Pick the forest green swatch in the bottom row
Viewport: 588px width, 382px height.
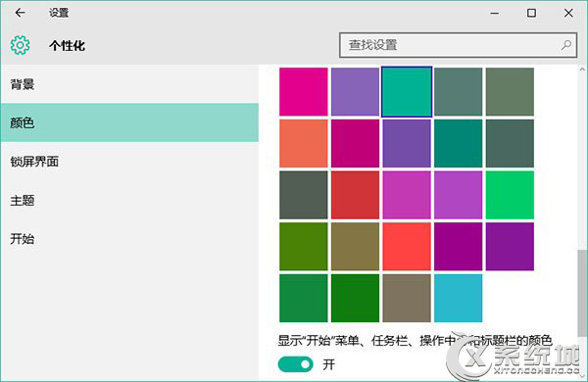click(x=355, y=298)
